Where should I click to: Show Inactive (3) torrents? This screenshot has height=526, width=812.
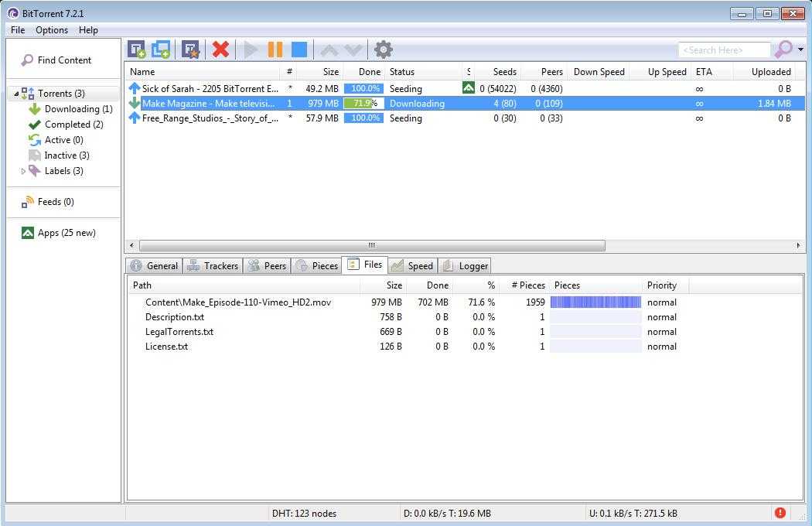pyautogui.click(x=59, y=155)
